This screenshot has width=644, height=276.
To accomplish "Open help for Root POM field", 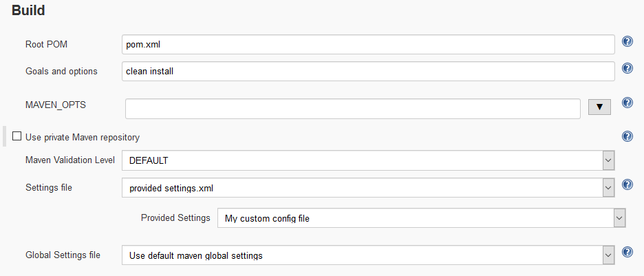I will (627, 41).
